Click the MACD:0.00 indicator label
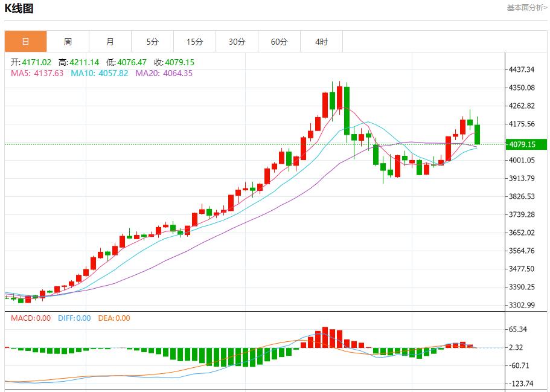 pyautogui.click(x=31, y=318)
